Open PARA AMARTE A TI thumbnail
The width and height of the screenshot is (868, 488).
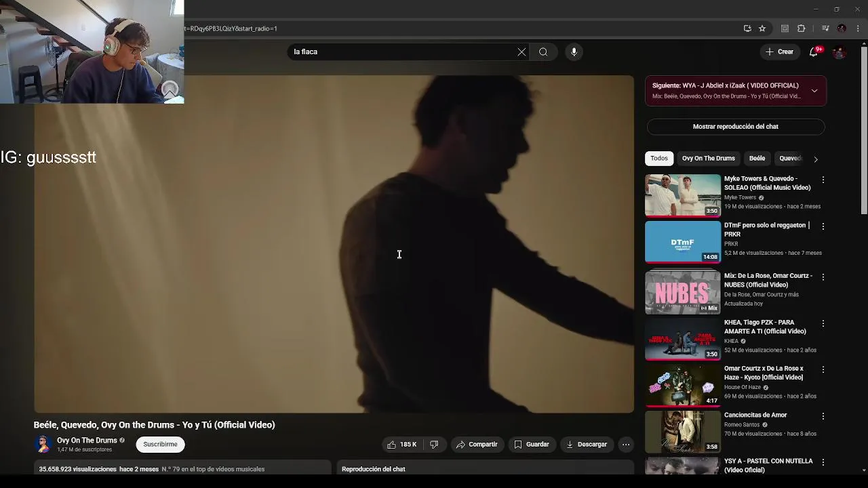coord(683,339)
